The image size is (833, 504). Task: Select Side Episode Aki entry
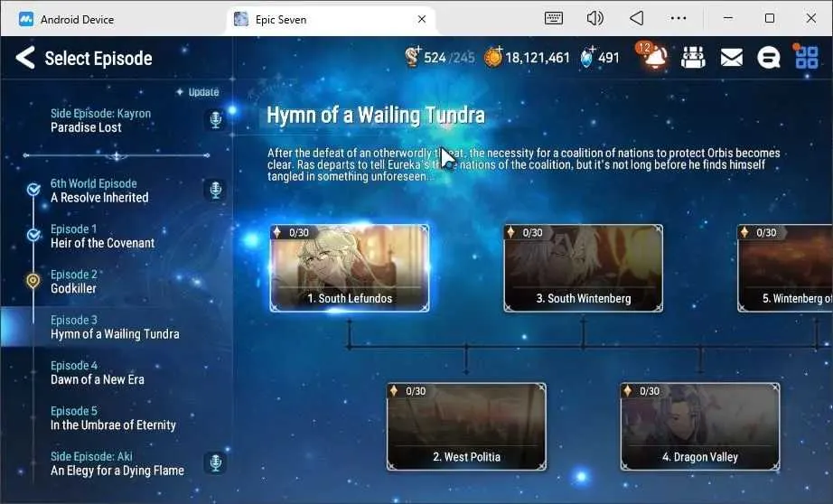click(x=117, y=463)
